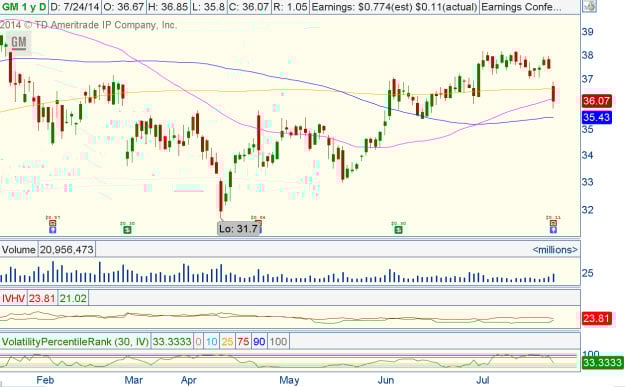Viewport: 625px width, 387px height.
Task: Click the 32 price axis label
Action: (588, 210)
